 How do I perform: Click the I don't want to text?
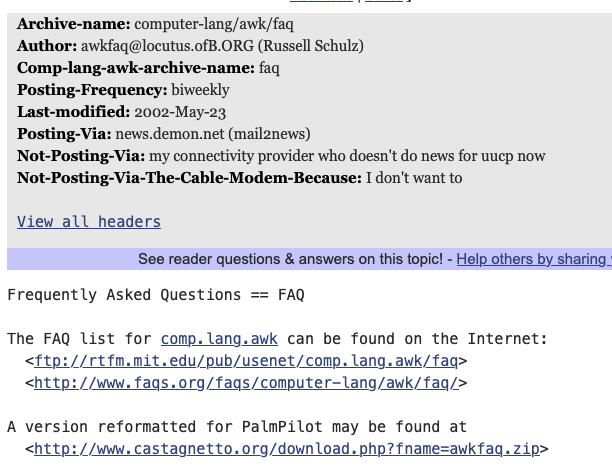[x=414, y=178]
